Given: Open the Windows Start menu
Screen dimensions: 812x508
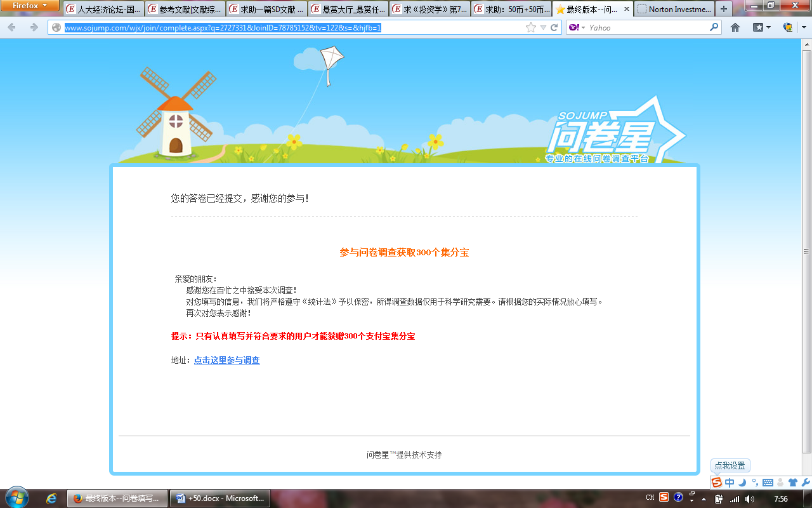Looking at the screenshot, I should pyautogui.click(x=16, y=497).
